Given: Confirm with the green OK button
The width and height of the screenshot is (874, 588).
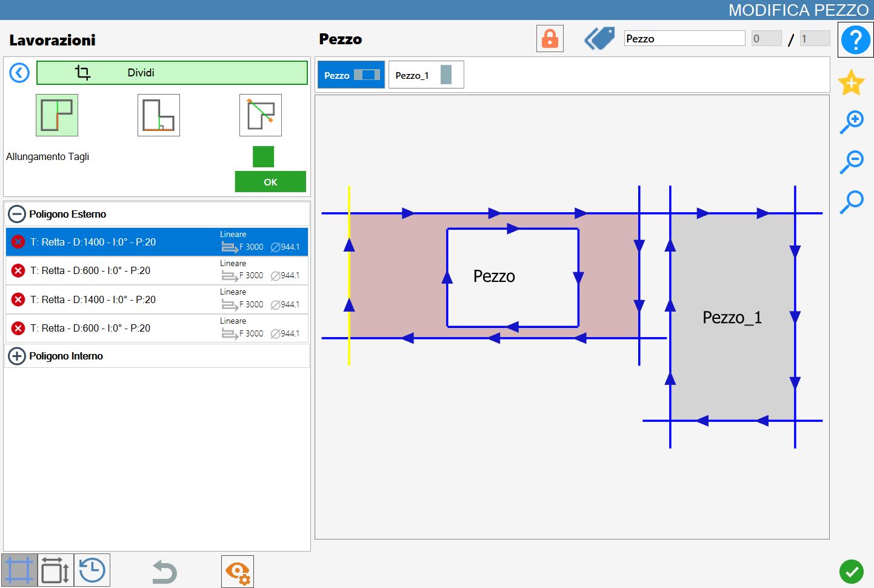Looking at the screenshot, I should pyautogui.click(x=270, y=182).
